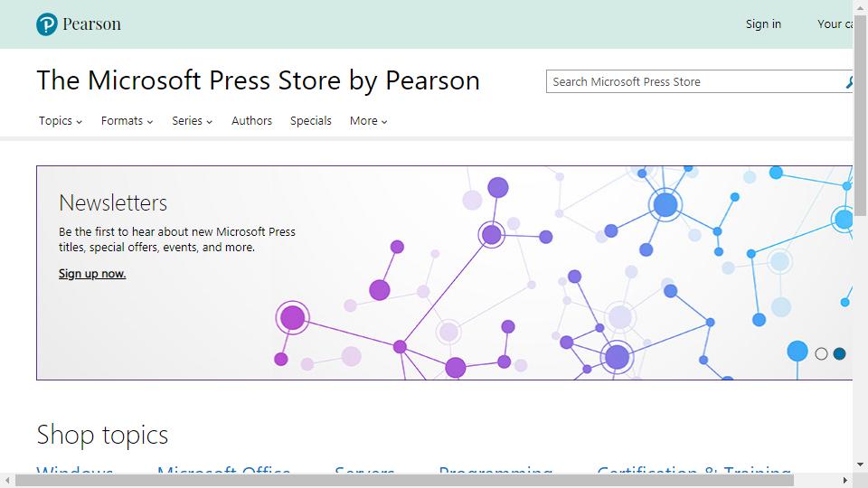Follow the 'Sign up now.' newsletter link
Screen dimensions: 868x488
coord(92,274)
